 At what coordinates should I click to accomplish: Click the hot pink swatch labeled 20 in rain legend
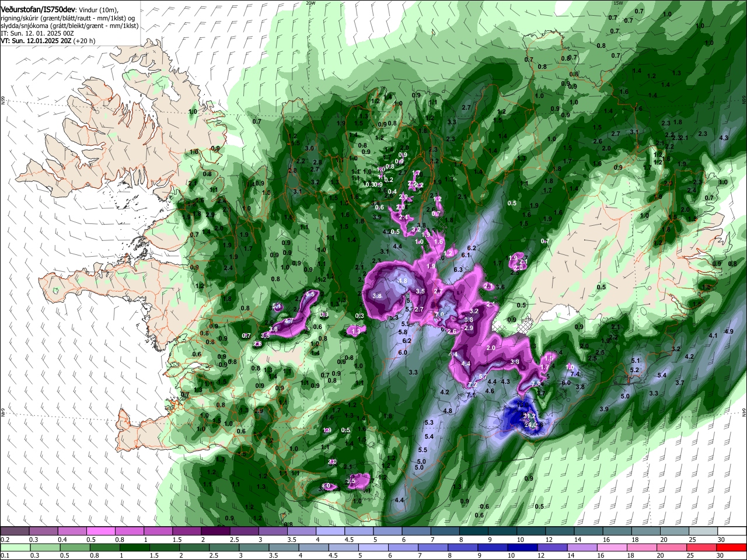[x=672, y=547]
